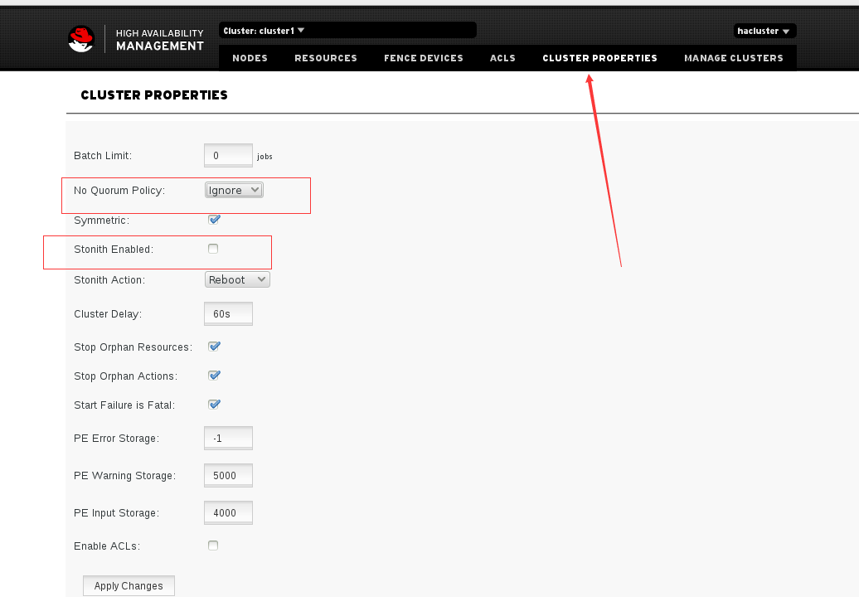Open the ACLS tab
Image resolution: width=859 pixels, height=616 pixels.
(502, 58)
